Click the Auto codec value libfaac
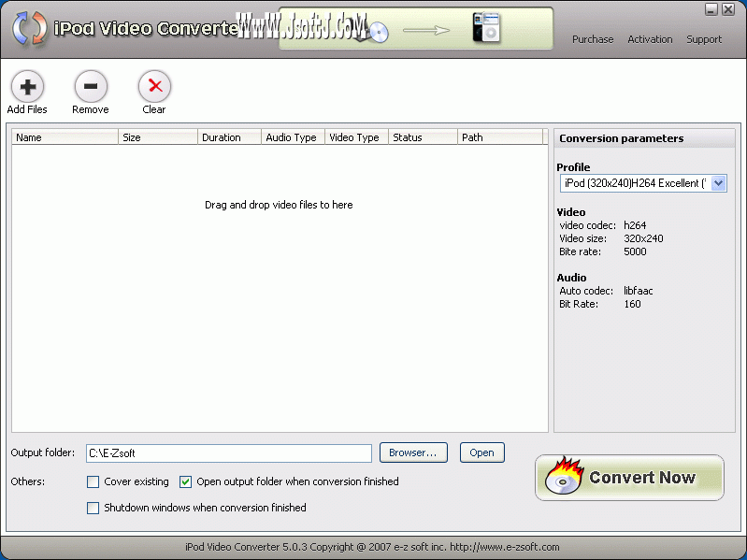The height and width of the screenshot is (560, 747). click(x=638, y=291)
